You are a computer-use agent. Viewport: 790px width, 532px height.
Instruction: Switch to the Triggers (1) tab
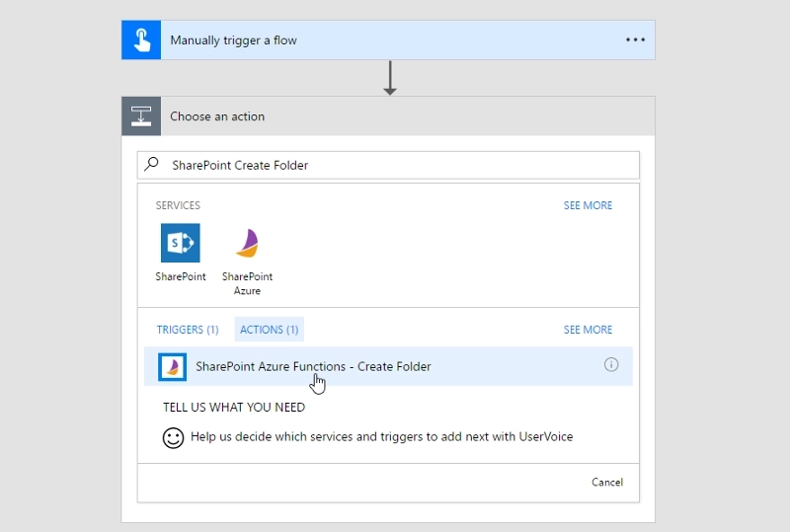[x=188, y=330]
